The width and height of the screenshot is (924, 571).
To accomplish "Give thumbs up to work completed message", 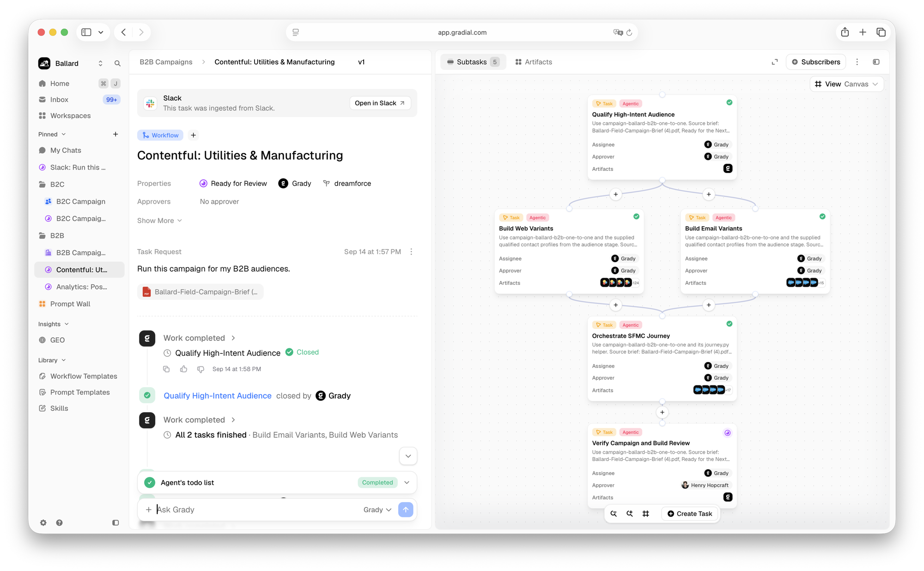I will pyautogui.click(x=183, y=369).
